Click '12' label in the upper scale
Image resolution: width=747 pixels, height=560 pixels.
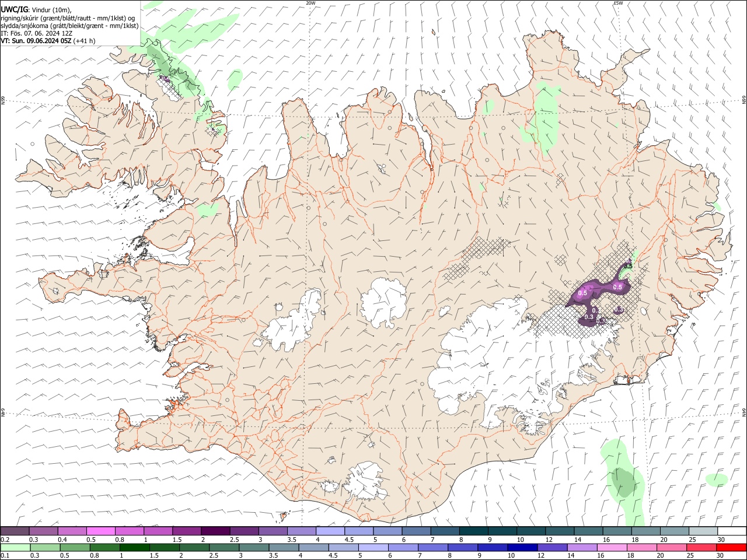pos(549,540)
